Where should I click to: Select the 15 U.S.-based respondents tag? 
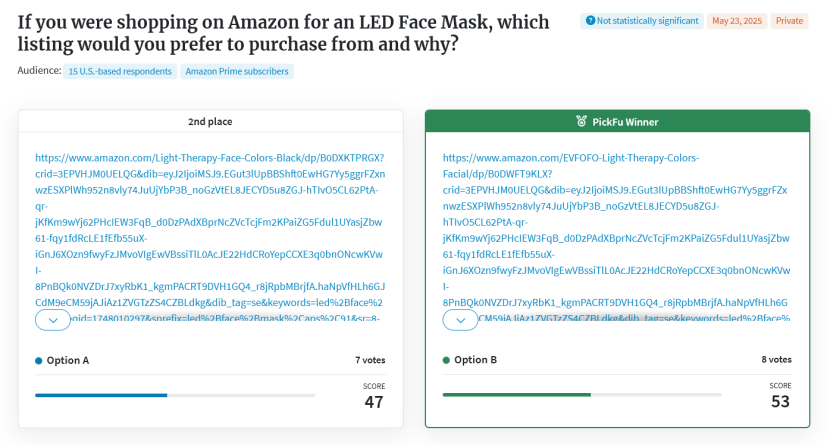click(x=121, y=71)
